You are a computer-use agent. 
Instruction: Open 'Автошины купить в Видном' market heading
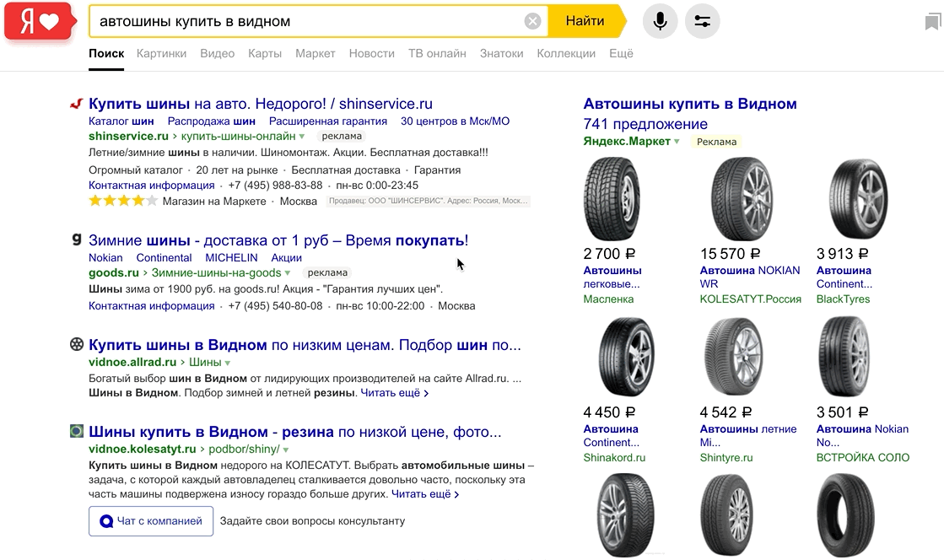[690, 104]
